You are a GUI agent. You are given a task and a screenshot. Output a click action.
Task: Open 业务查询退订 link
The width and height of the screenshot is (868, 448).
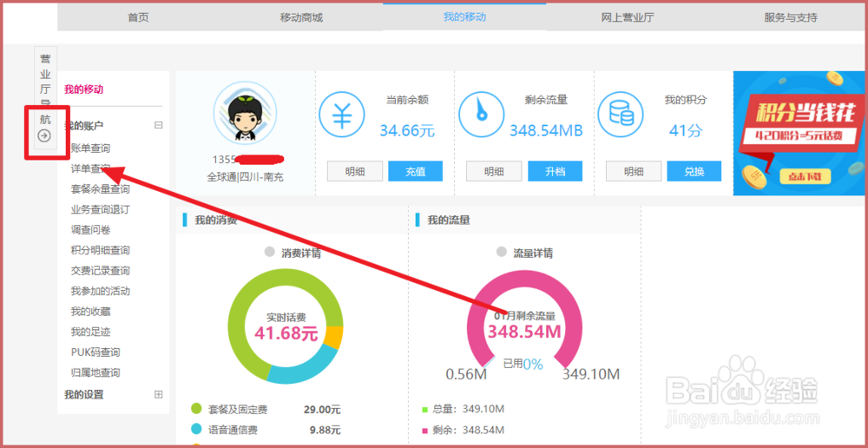click(100, 209)
